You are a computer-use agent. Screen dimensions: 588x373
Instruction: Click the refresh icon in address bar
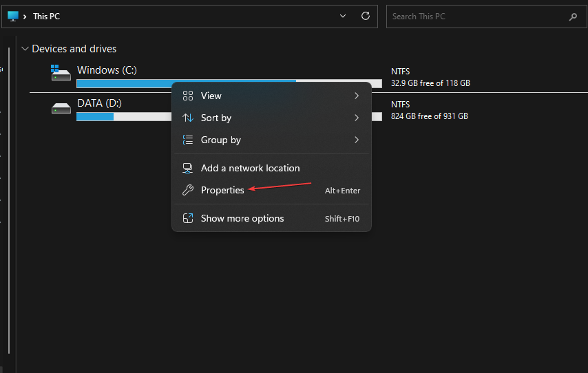pyautogui.click(x=365, y=16)
